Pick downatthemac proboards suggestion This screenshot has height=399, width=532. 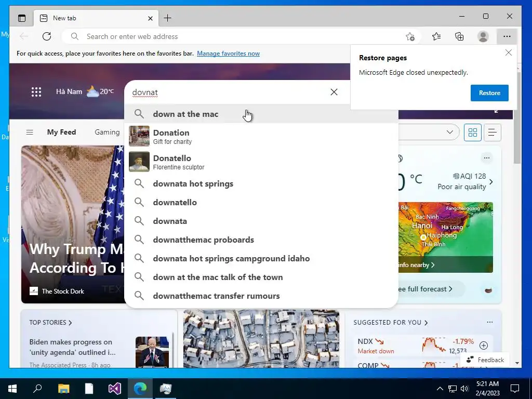tap(261, 240)
